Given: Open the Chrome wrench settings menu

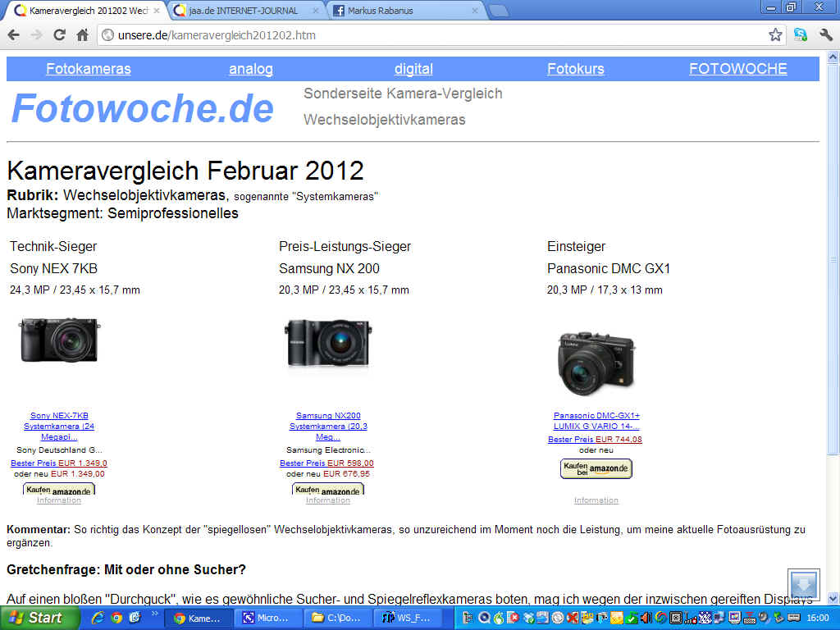Looking at the screenshot, I should tap(825, 35).
